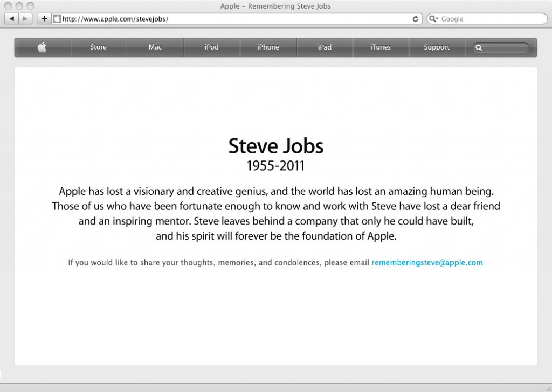The image size is (552, 392).
Task: Click the Steve Jobs heading
Action: pos(275,145)
